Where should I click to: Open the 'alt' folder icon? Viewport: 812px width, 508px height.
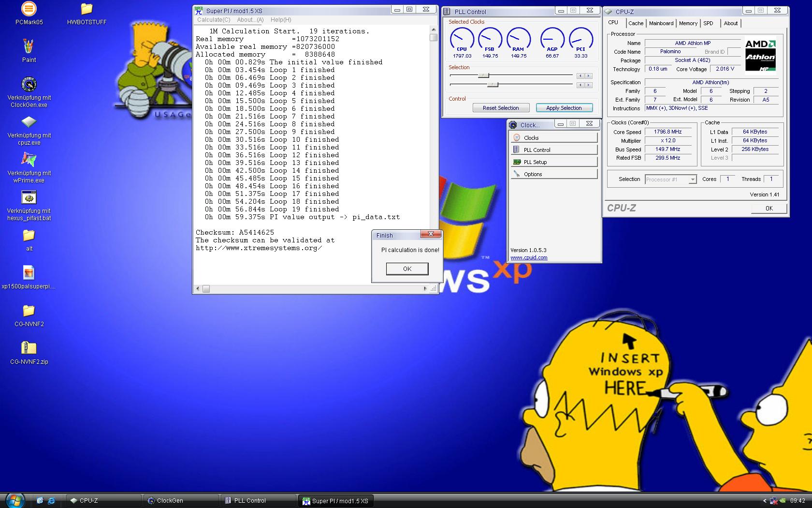[29, 235]
